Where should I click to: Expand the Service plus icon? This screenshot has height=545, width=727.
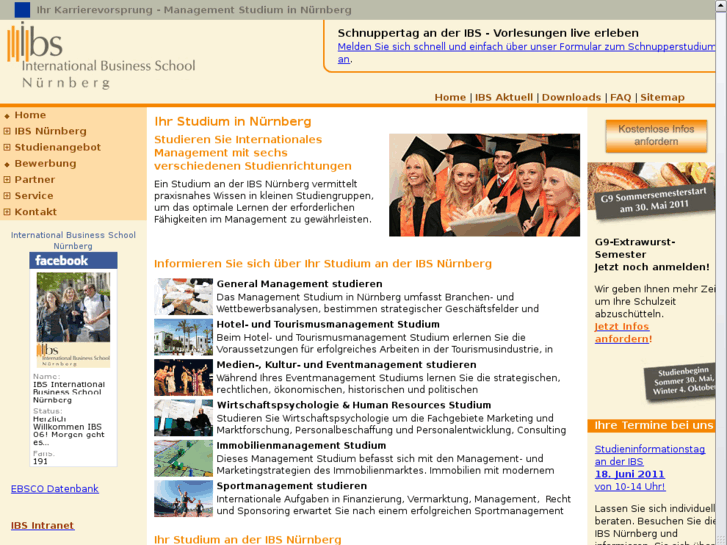[x=7, y=196]
